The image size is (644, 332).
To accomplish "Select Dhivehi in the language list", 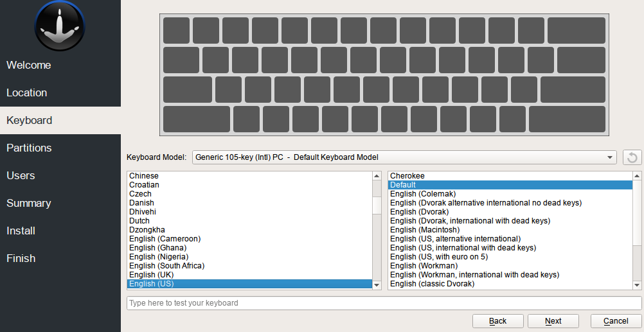I will 249,212.
